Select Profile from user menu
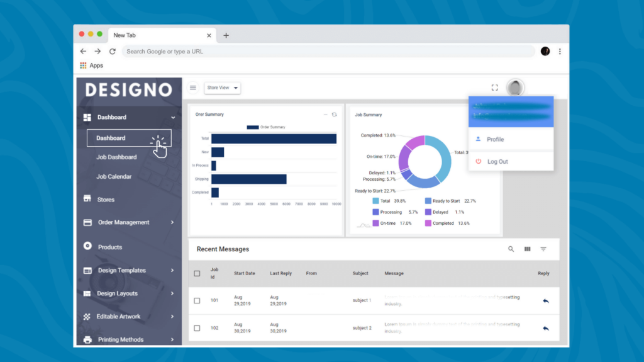The height and width of the screenshot is (362, 644). 495,140
